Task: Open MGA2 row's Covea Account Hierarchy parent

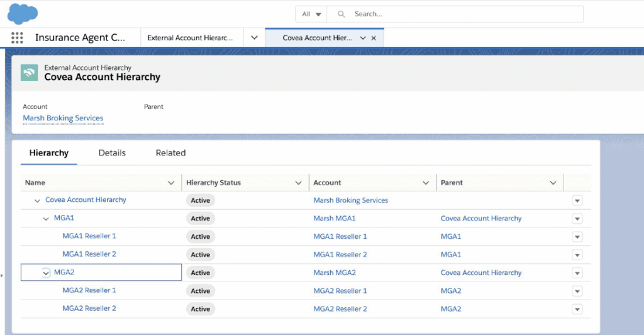Action: (481, 273)
